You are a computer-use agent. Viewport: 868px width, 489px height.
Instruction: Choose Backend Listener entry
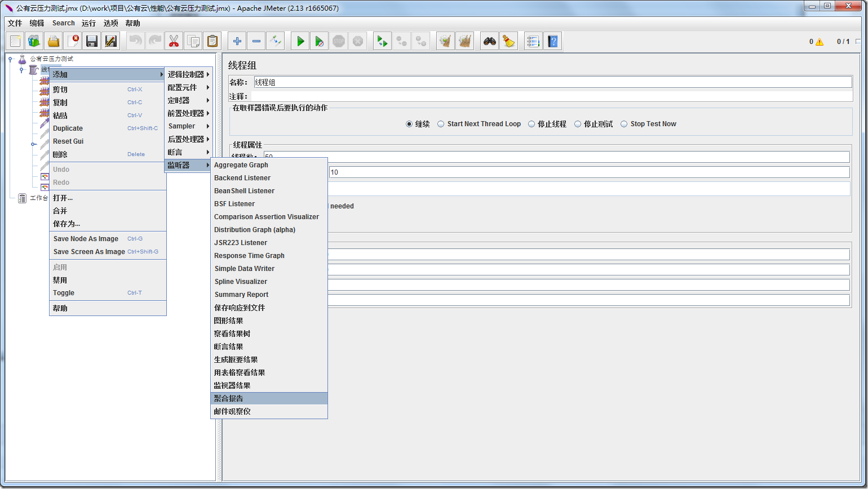pyautogui.click(x=269, y=178)
